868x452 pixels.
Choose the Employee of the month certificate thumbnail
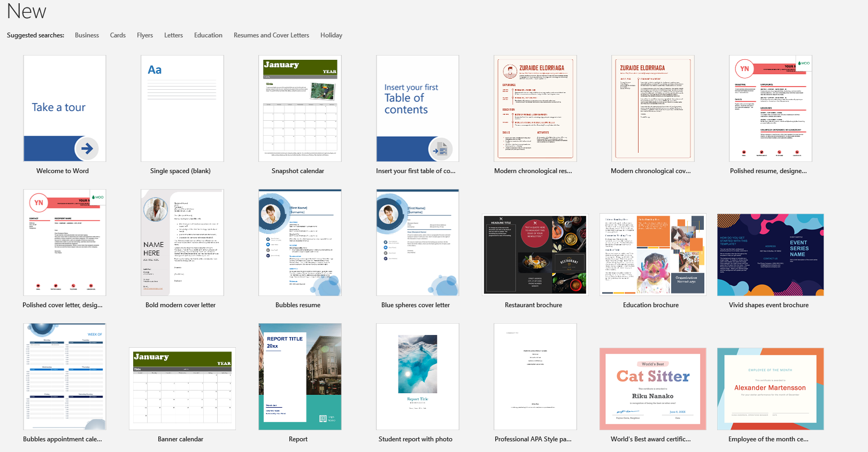(771, 389)
